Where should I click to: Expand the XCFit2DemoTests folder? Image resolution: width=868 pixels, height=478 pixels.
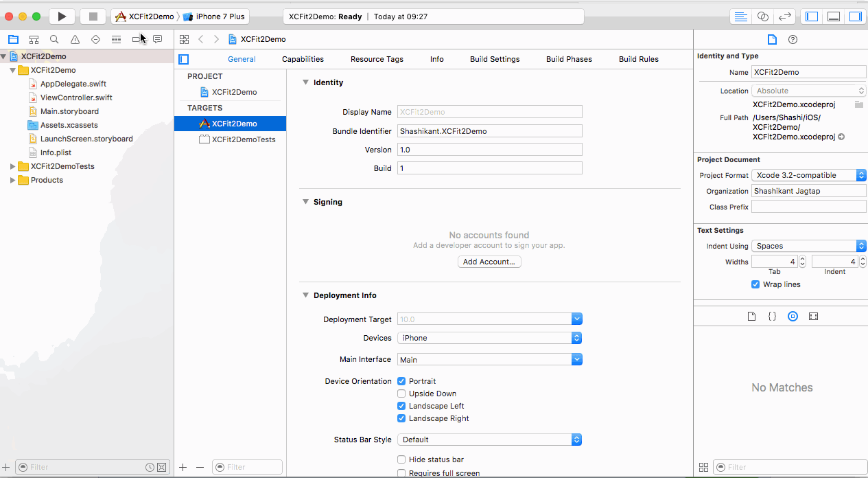pyautogui.click(x=12, y=166)
